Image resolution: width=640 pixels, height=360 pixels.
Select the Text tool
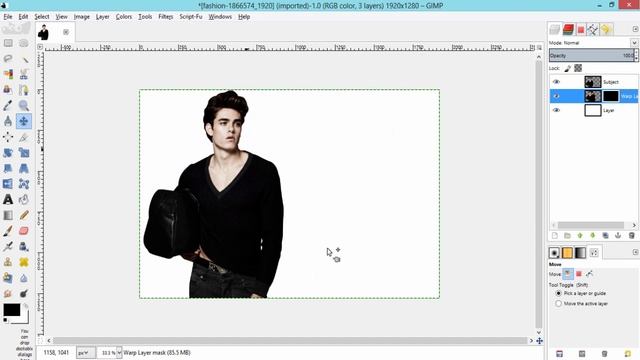8,200
